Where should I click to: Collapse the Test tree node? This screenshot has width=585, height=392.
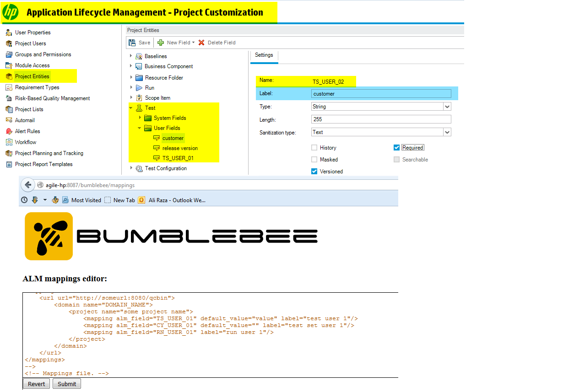point(131,108)
